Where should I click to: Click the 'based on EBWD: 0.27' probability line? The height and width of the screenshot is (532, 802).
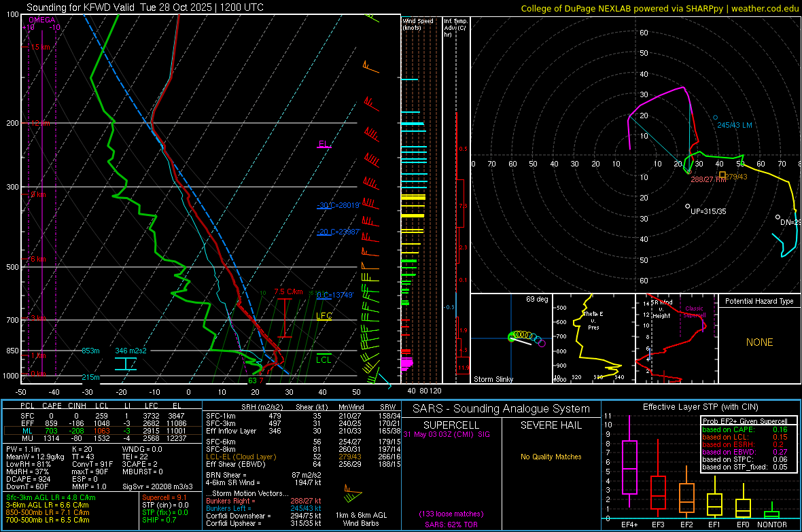(745, 453)
